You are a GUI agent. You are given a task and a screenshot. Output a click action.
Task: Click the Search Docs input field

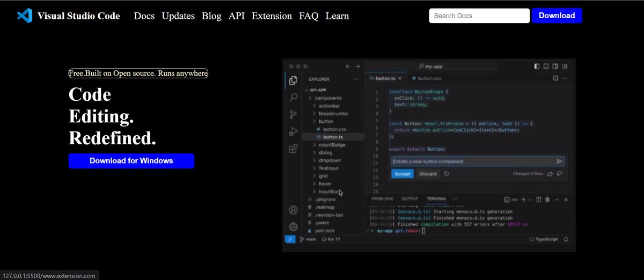pos(479,16)
